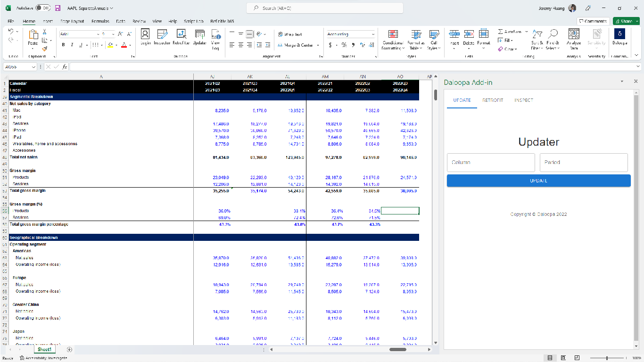This screenshot has width=644, height=362.
Task: Toggle left horizontal alignment
Action: tap(231, 45)
